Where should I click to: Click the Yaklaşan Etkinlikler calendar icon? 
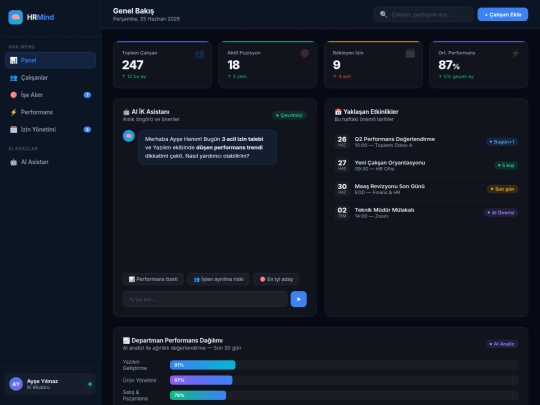pos(338,112)
